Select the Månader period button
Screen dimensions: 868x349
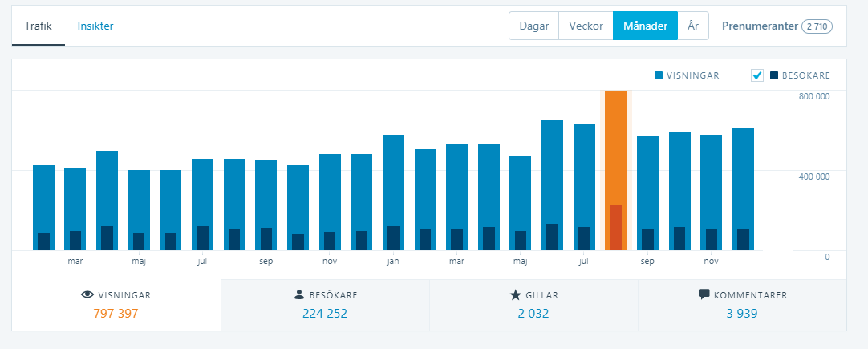tap(645, 26)
